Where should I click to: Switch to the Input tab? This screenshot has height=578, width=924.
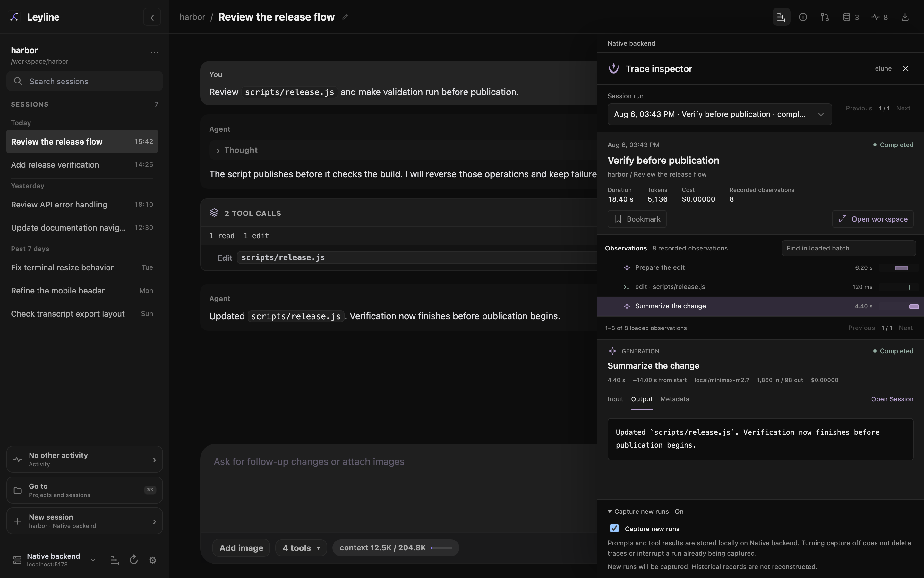point(615,399)
